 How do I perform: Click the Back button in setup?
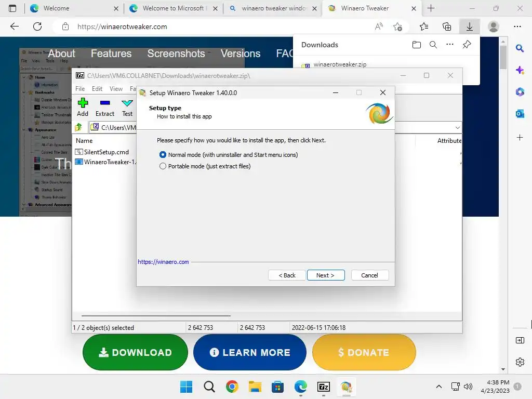click(x=287, y=275)
